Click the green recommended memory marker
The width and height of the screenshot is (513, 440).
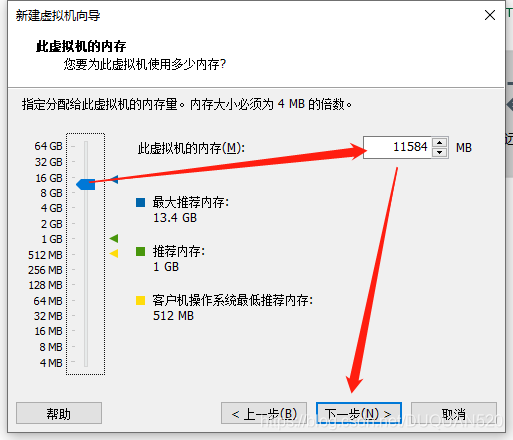click(114, 238)
